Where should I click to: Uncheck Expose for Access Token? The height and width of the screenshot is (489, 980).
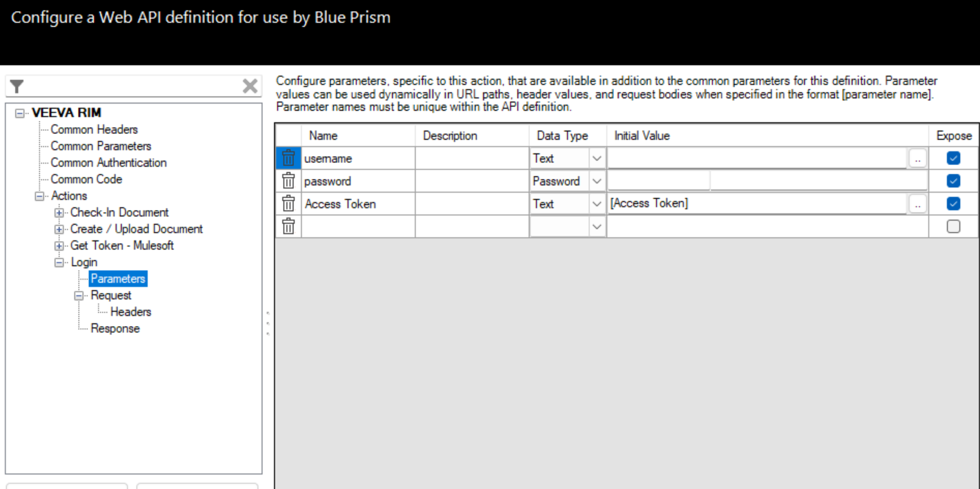point(953,204)
